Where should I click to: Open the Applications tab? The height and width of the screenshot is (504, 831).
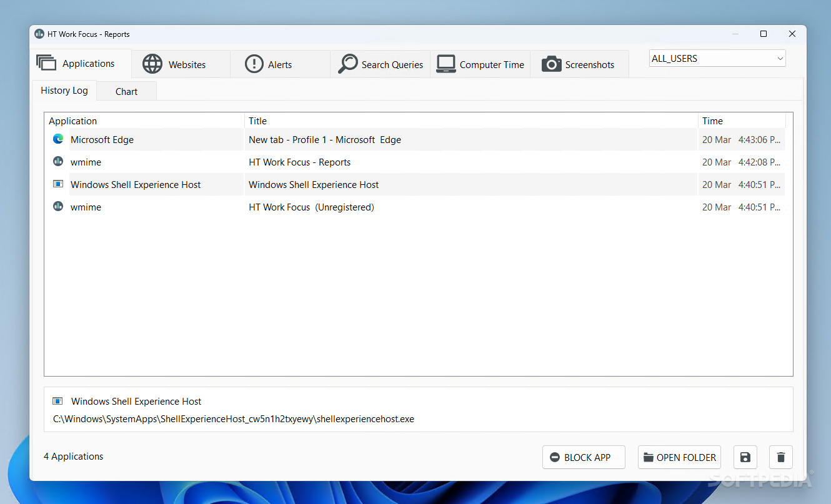(x=81, y=64)
